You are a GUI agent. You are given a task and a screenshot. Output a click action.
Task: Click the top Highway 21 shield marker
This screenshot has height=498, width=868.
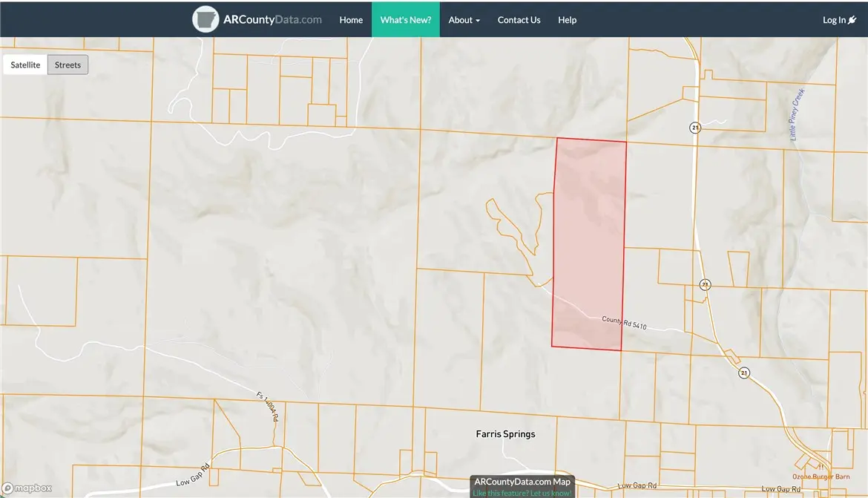pyautogui.click(x=694, y=128)
